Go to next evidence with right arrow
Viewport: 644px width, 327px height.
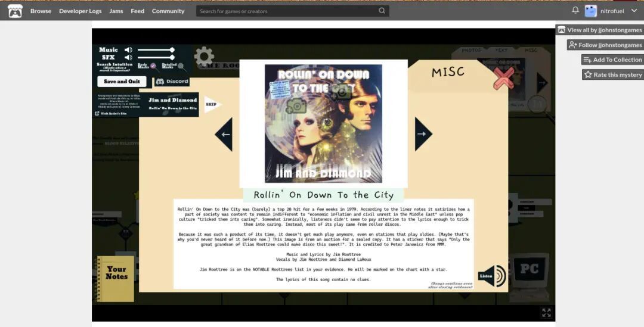423,134
